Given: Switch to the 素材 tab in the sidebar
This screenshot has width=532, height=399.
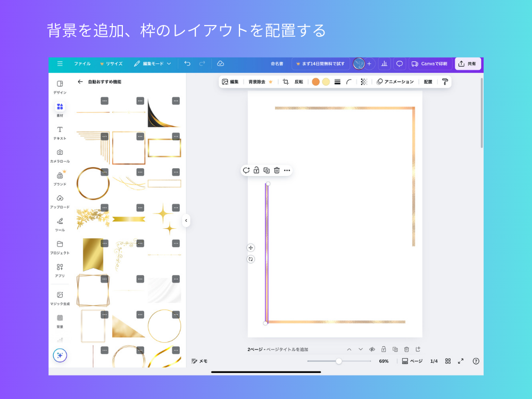Looking at the screenshot, I should click(x=59, y=107).
